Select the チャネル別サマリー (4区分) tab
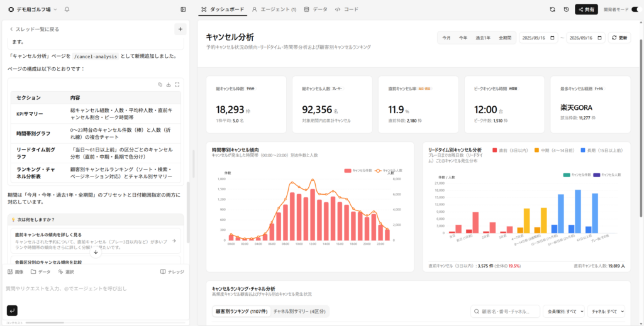The width and height of the screenshot is (644, 326). (300, 311)
